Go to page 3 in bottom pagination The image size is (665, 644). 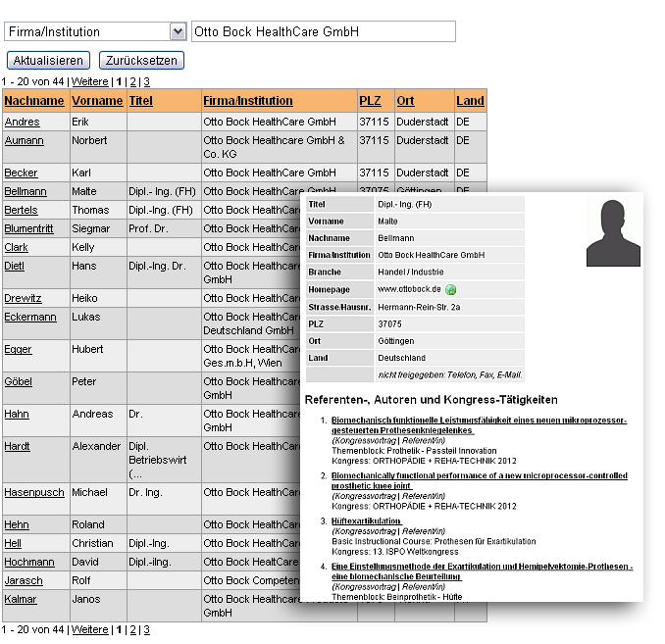click(x=146, y=629)
